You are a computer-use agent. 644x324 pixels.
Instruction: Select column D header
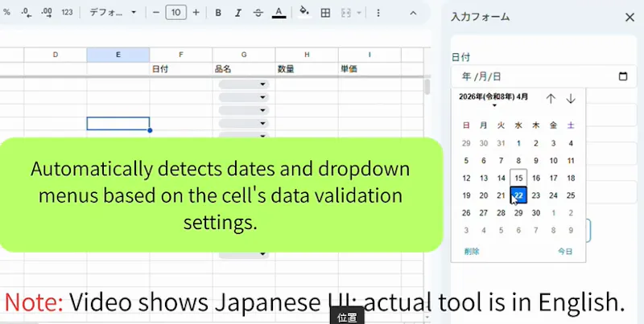[x=56, y=55]
